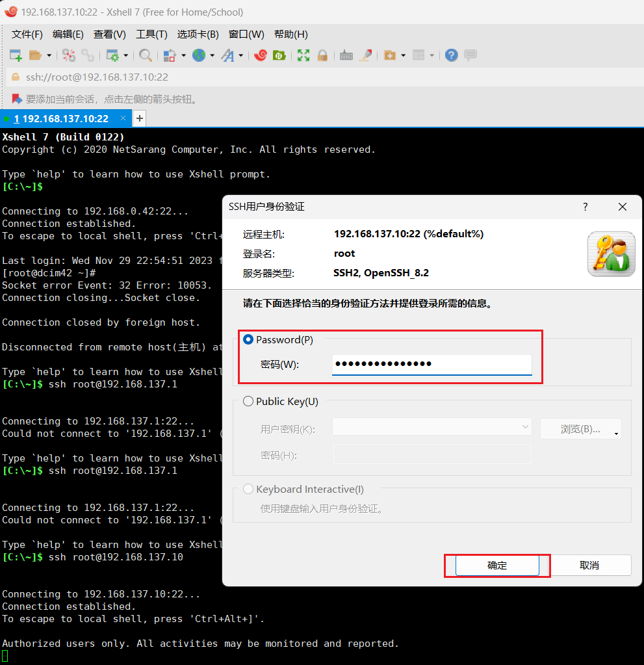Expand the globe encoding dropdown arrow
Viewport: 644px width, 665px height.
click(x=213, y=55)
